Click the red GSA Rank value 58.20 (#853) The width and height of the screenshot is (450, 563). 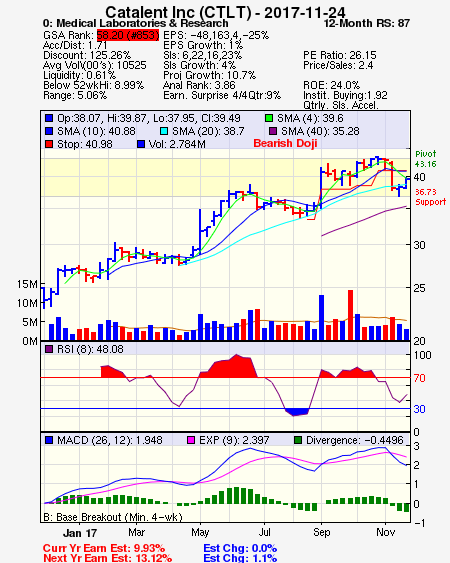coord(128,35)
